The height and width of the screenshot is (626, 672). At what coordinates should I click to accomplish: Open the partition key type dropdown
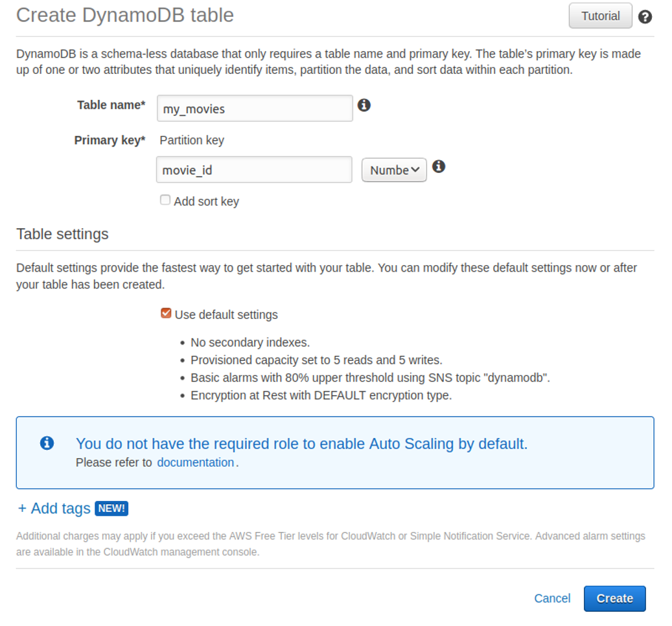393,170
